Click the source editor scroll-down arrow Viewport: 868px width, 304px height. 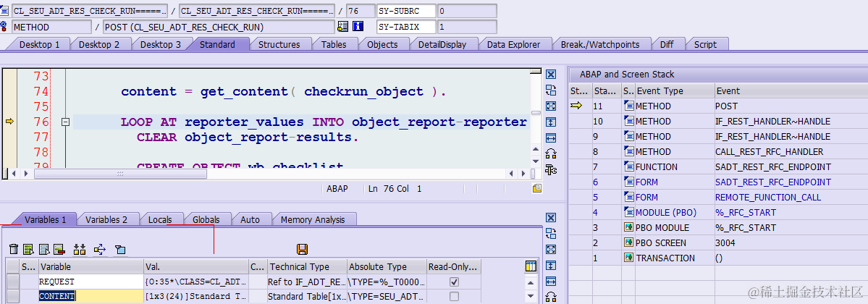click(535, 161)
